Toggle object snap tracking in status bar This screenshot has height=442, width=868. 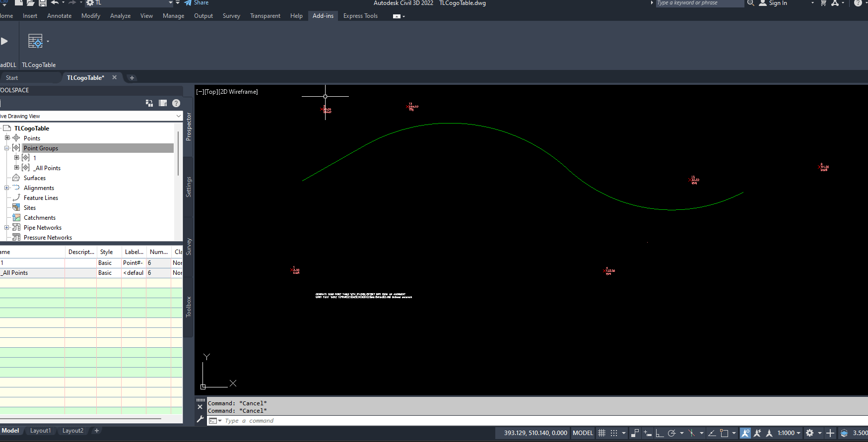click(712, 433)
